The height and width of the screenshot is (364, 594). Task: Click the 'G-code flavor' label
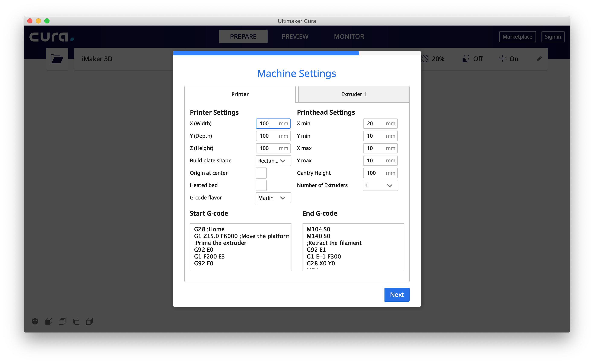coord(206,198)
